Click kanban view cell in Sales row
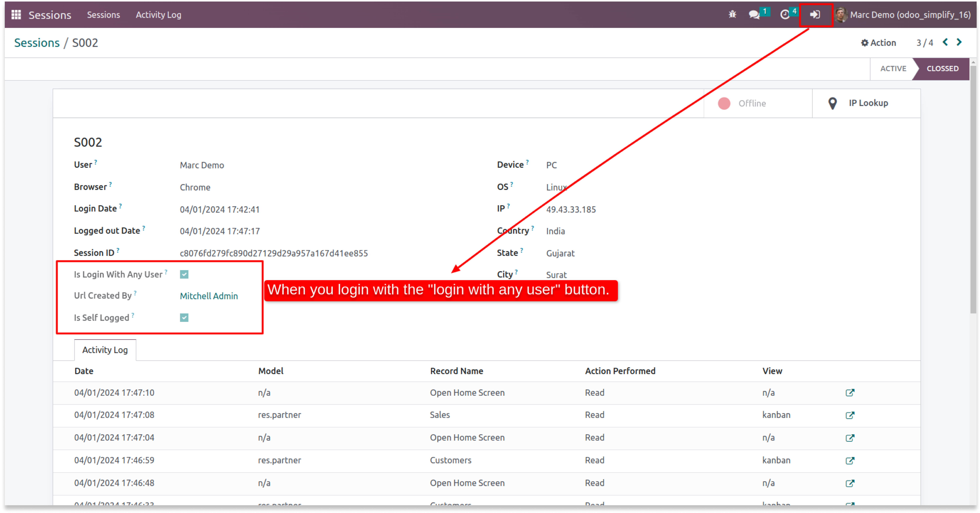980x513 pixels. (x=776, y=415)
